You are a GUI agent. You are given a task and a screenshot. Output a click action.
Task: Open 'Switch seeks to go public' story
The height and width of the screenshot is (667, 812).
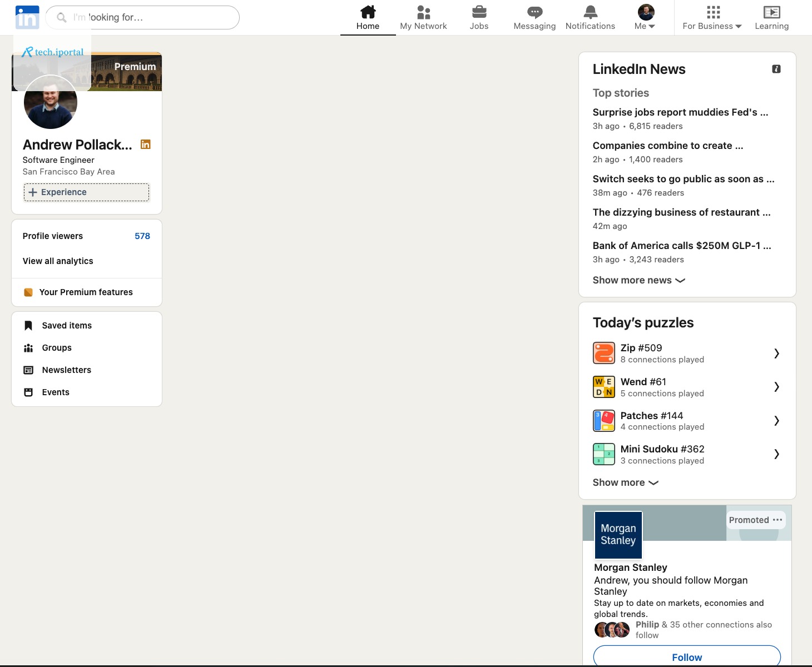pyautogui.click(x=684, y=179)
